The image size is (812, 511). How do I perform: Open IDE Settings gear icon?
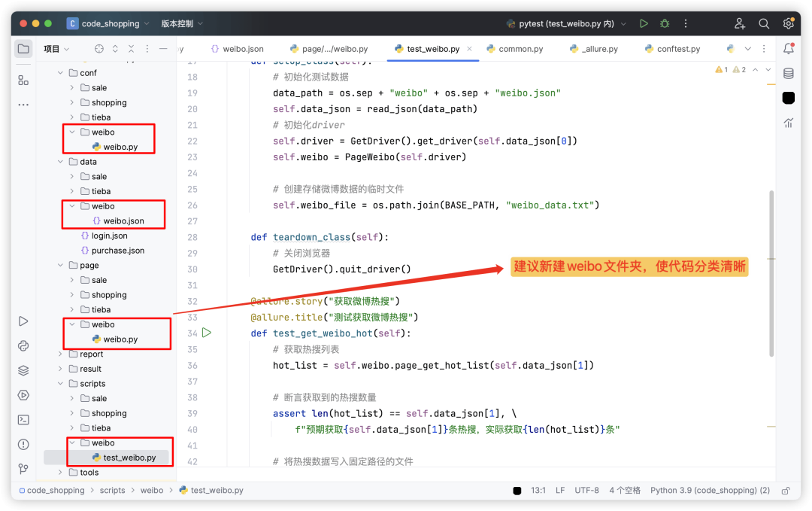(x=788, y=23)
